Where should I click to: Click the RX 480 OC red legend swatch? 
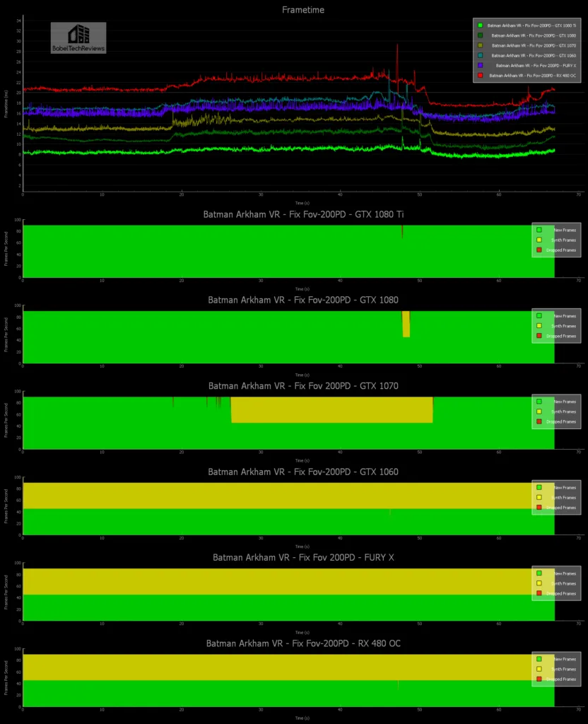481,75
